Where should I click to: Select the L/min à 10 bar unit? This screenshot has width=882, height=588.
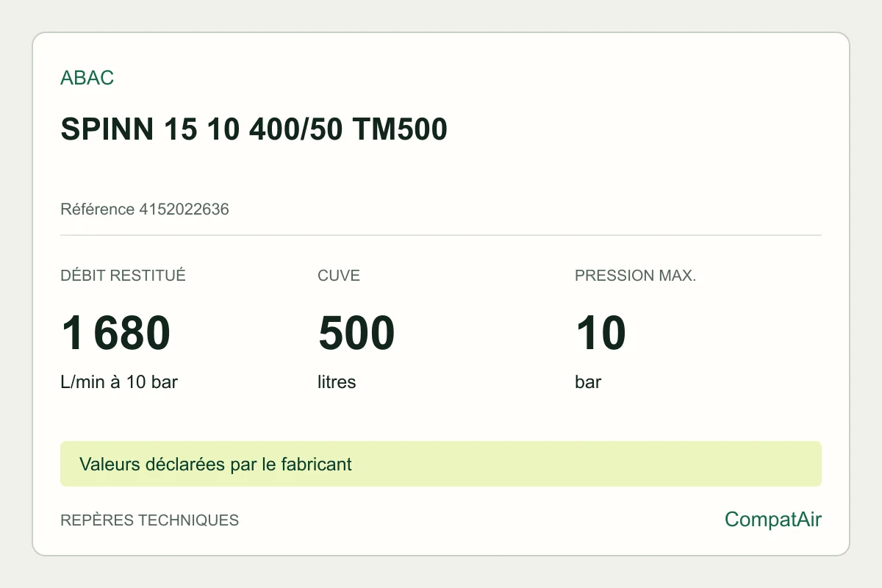[119, 382]
